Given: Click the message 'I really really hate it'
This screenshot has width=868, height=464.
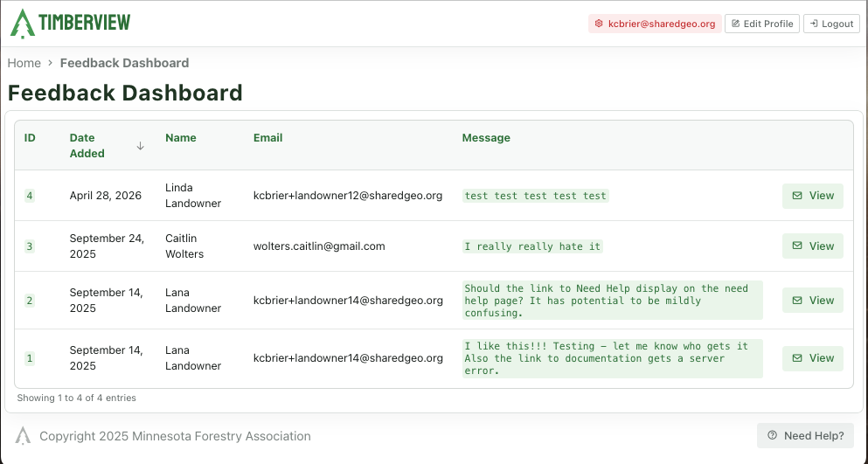Looking at the screenshot, I should pyautogui.click(x=532, y=246).
